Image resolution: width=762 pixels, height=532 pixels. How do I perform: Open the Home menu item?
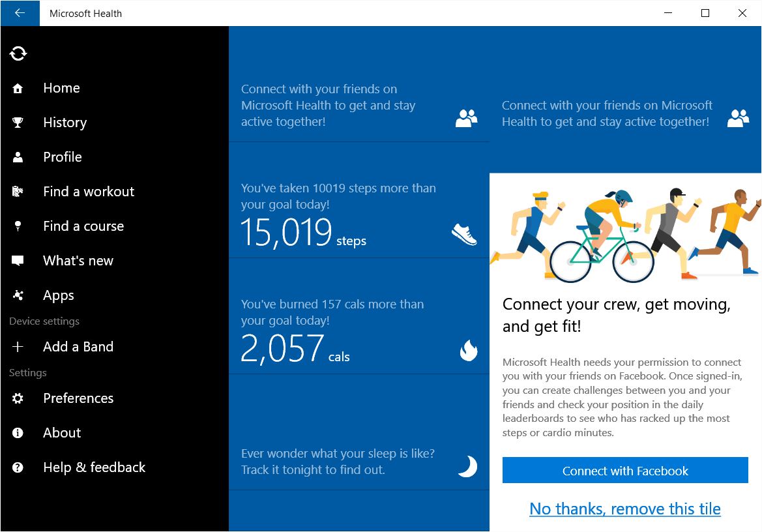click(62, 88)
